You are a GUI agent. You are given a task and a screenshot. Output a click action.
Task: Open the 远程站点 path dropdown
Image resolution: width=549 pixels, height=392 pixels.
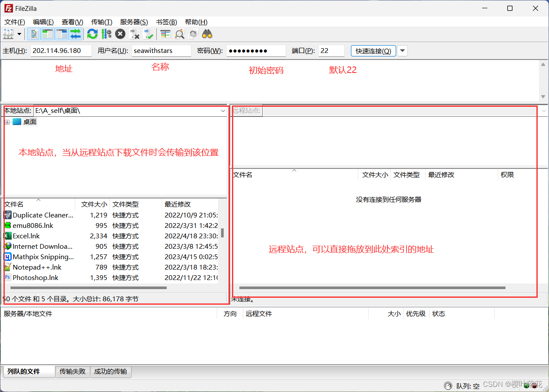[544, 111]
